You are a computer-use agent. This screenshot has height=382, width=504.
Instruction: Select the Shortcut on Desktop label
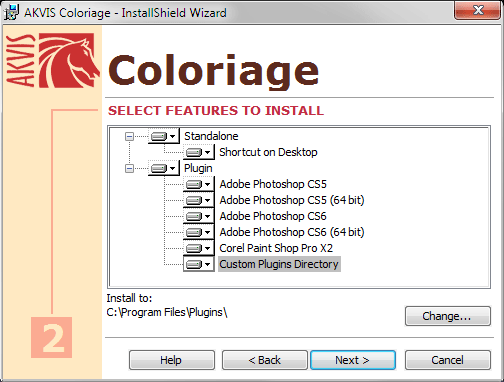(x=268, y=152)
